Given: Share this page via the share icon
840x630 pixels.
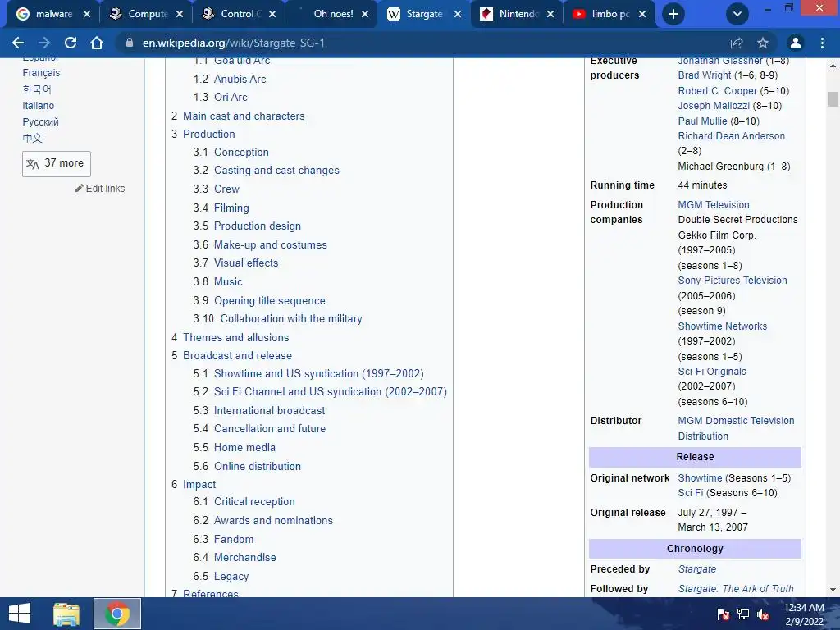Looking at the screenshot, I should pyautogui.click(x=737, y=43).
